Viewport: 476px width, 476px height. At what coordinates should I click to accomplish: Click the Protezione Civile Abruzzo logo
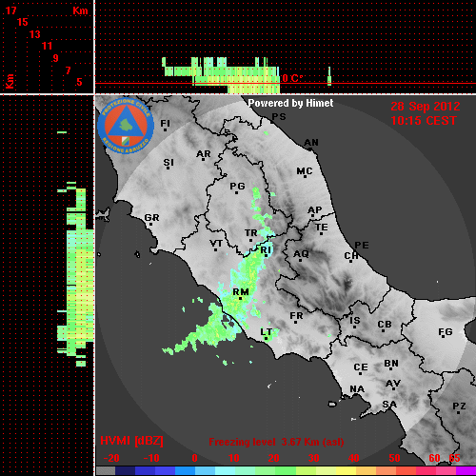126,127
